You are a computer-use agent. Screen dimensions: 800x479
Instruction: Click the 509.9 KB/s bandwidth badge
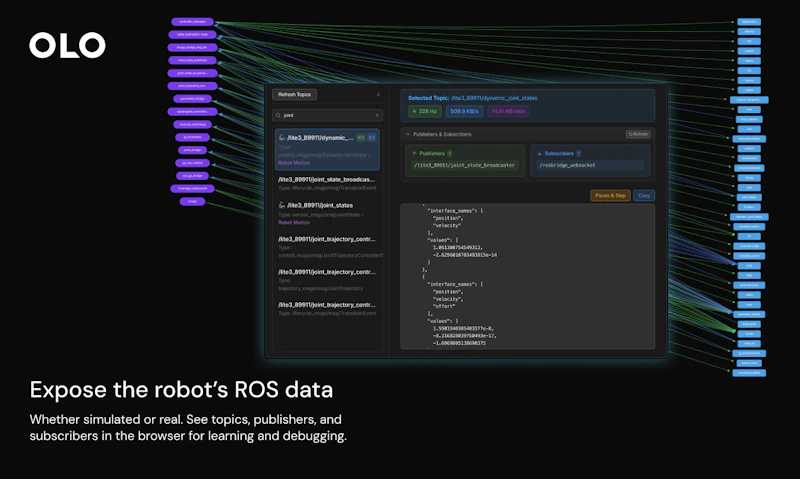(464, 111)
